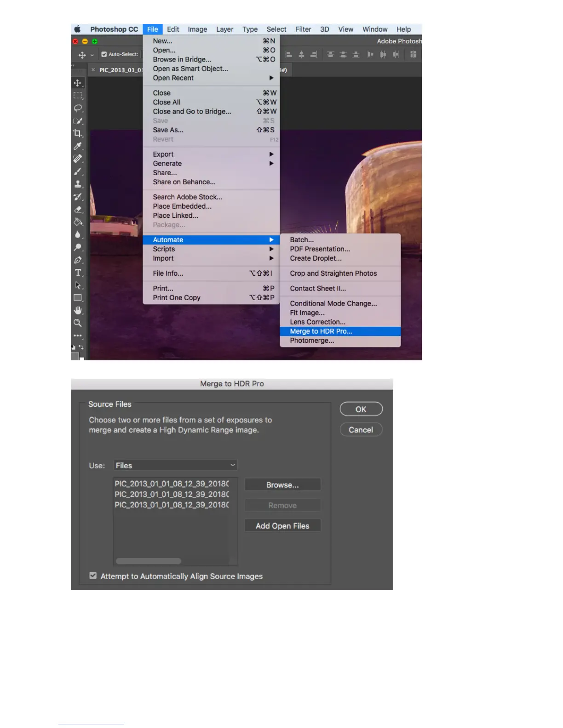Select the Dodge tool
The width and height of the screenshot is (563, 728).
coord(78,247)
